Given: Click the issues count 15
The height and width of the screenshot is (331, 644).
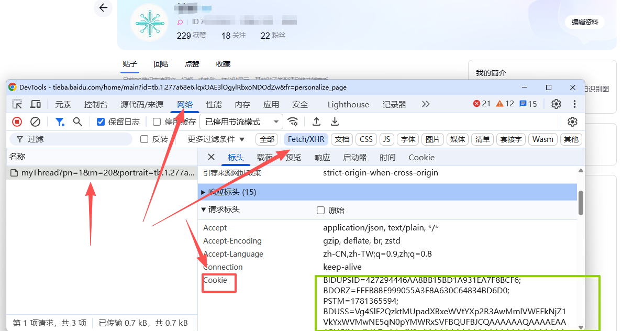Looking at the screenshot, I should [x=528, y=104].
